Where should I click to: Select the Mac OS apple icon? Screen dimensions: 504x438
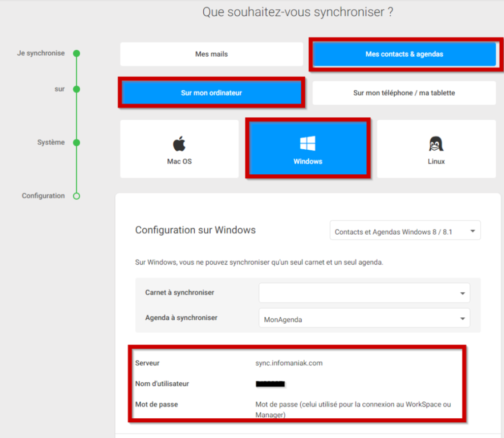(179, 143)
